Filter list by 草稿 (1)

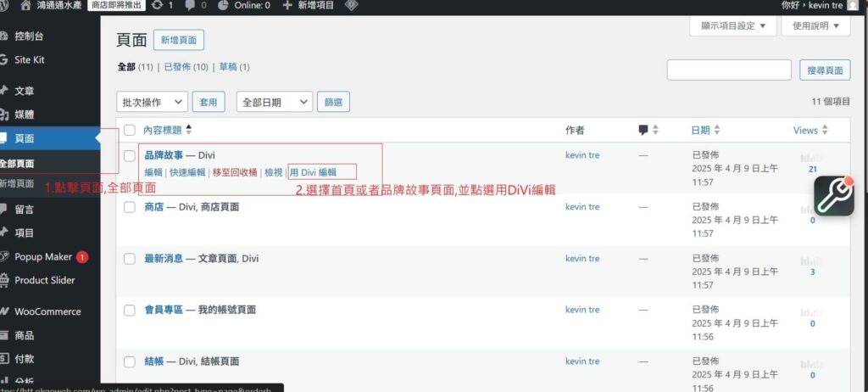tap(234, 67)
